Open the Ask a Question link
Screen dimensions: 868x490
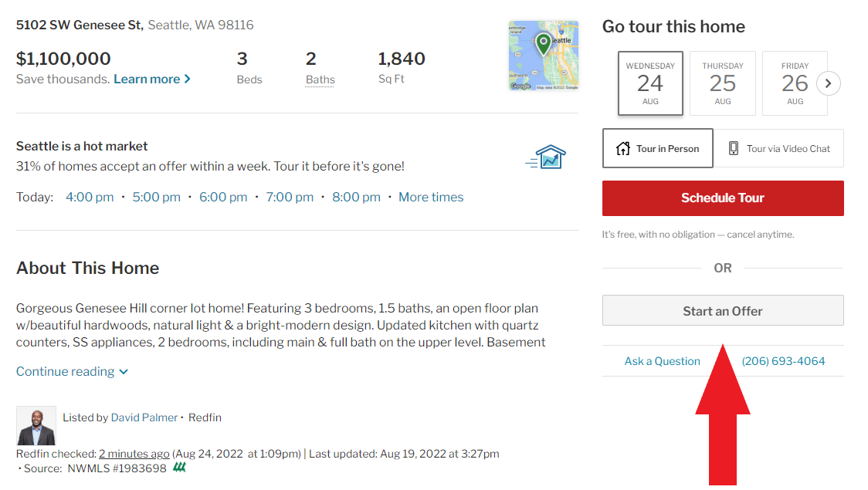click(x=662, y=361)
